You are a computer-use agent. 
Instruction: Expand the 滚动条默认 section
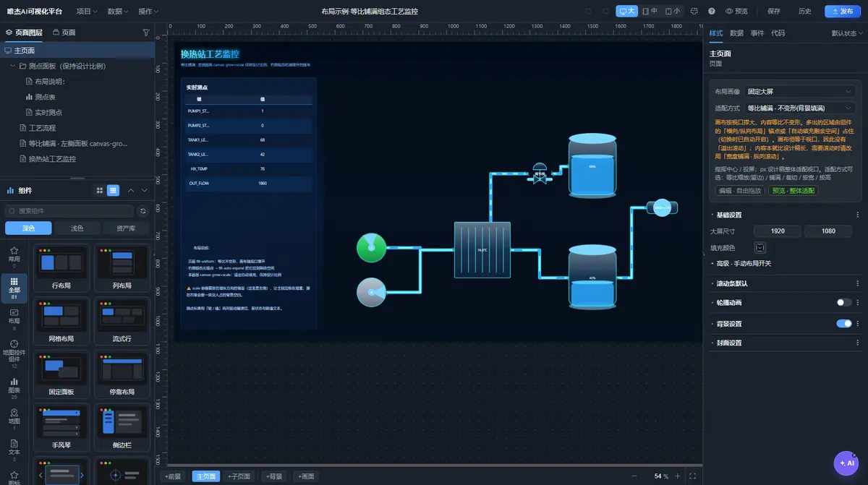(732, 283)
